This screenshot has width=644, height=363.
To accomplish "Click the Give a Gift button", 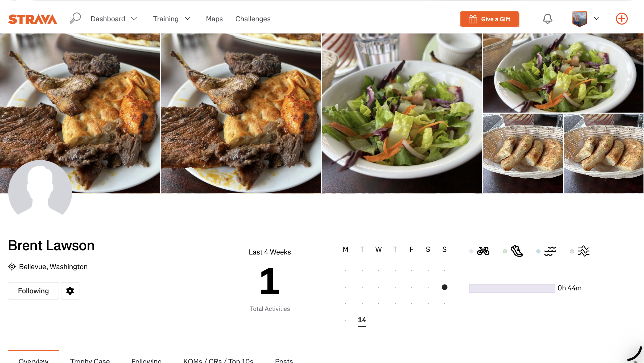I will coord(489,19).
